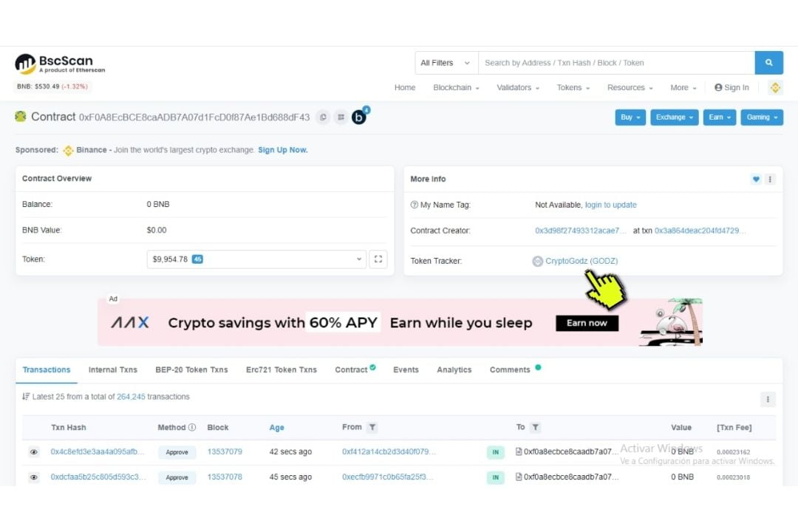Open from address 0xecfb9971c0b65fa25f3
Viewport: 798px width, 532px height.
click(x=387, y=477)
